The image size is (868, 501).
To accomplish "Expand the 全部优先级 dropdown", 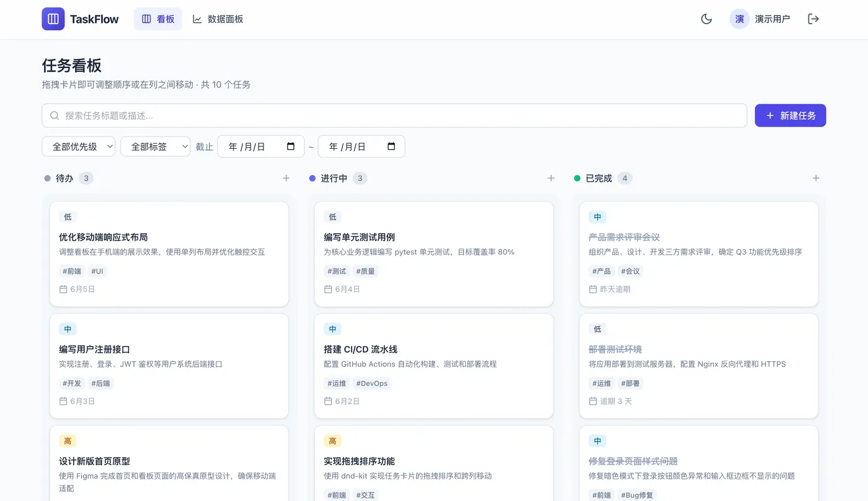I will click(79, 146).
